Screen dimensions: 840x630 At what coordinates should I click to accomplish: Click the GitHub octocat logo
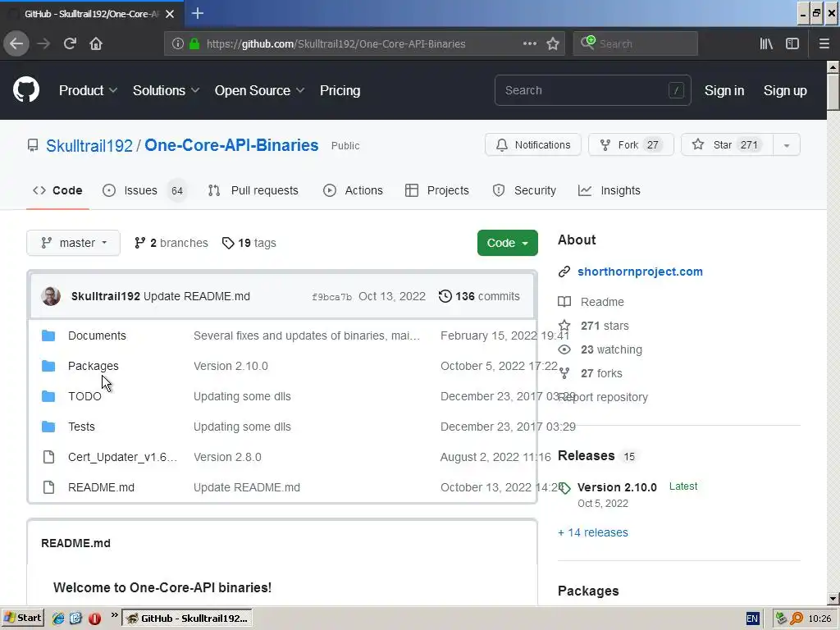tap(26, 89)
